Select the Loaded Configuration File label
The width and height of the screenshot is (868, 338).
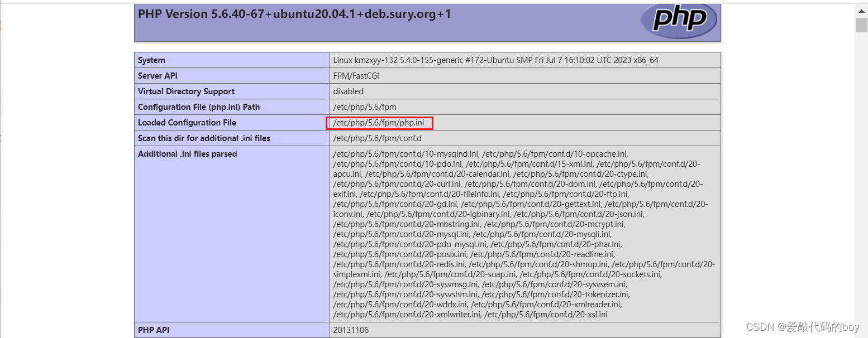[x=187, y=122]
